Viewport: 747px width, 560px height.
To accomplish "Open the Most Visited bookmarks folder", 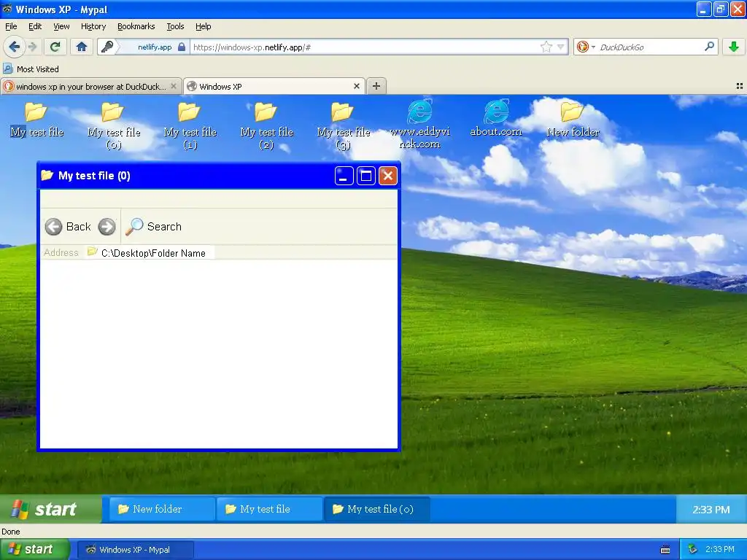I will click(31, 69).
